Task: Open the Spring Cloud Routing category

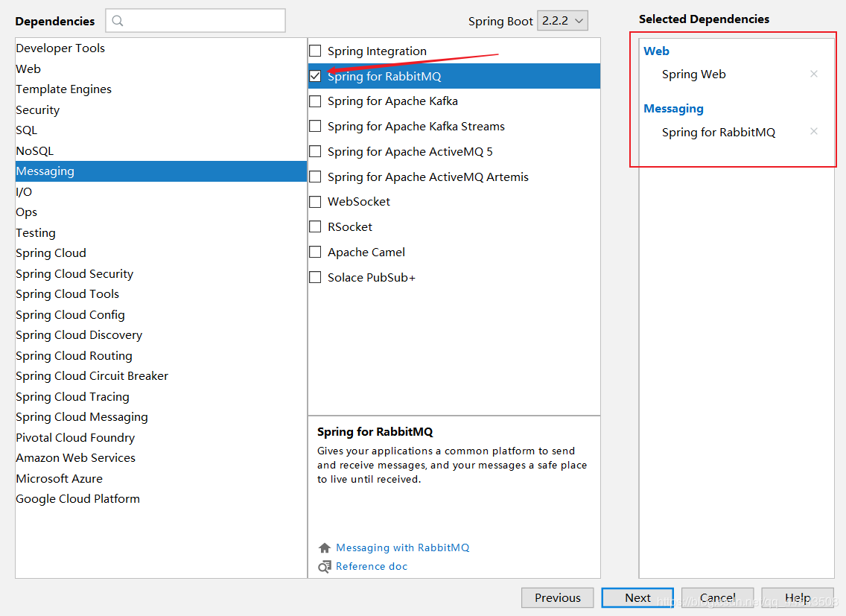Action: pyautogui.click(x=161, y=356)
